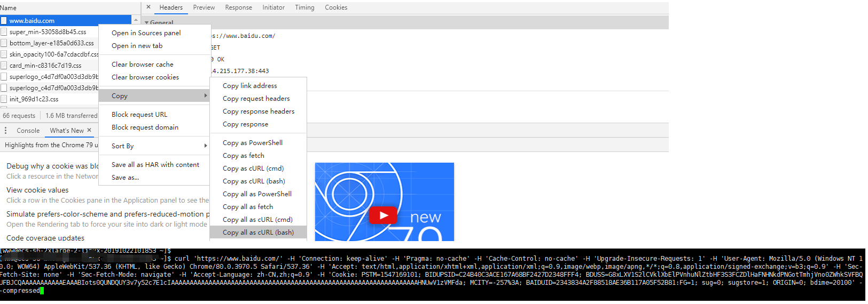Play the Chrome 79 What's New video
Image resolution: width=868 pixels, height=304 pixels.
click(383, 215)
